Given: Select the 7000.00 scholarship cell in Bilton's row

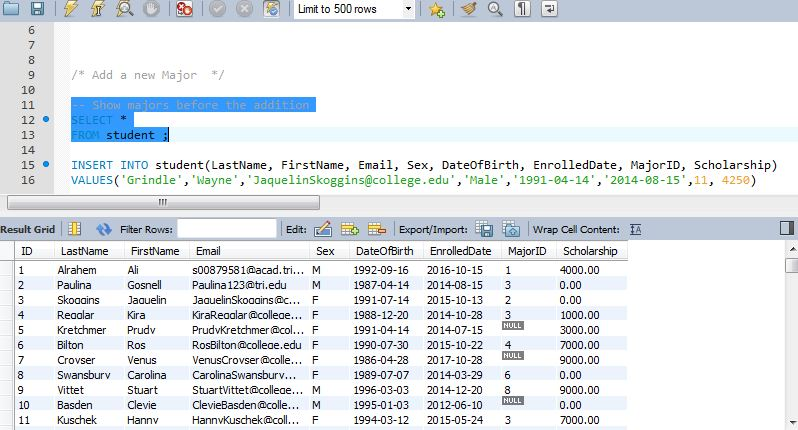Looking at the screenshot, I should point(592,345).
